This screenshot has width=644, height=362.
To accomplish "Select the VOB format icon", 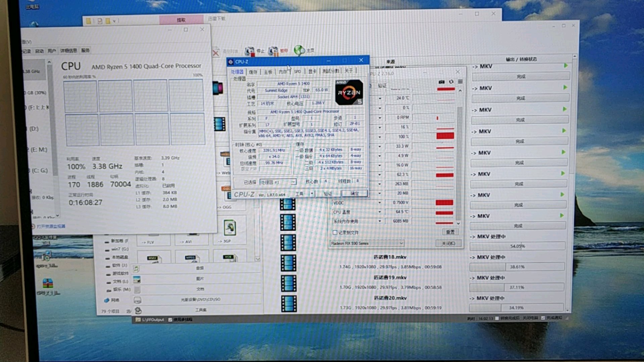I will pos(230,258).
